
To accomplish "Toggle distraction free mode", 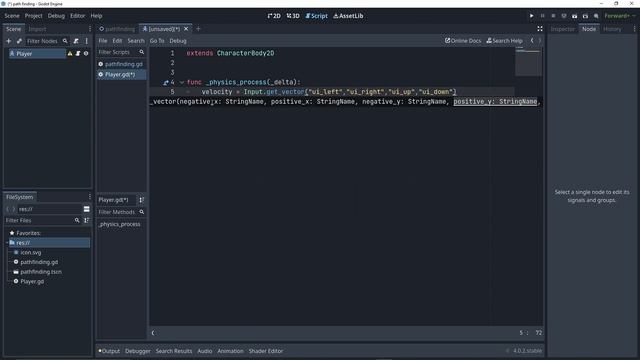I will tap(540, 29).
